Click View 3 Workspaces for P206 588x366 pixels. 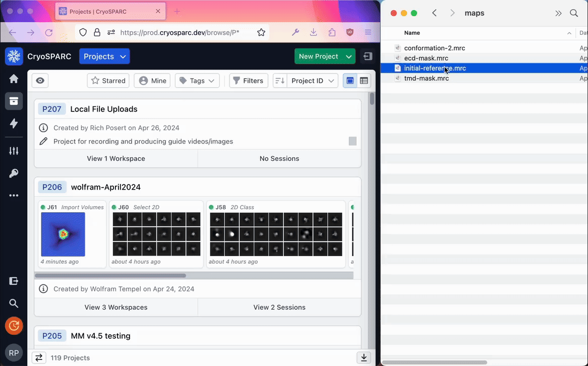(116, 307)
